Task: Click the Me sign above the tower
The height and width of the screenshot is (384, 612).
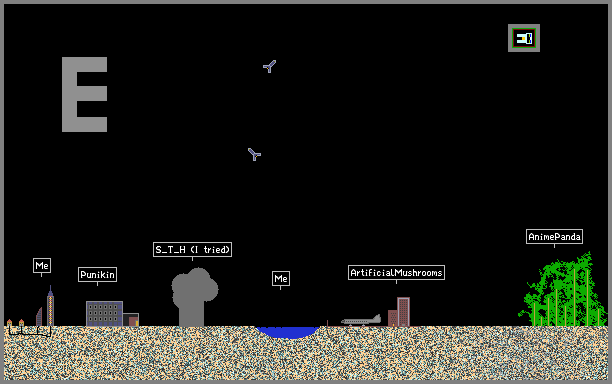Action: [42, 266]
